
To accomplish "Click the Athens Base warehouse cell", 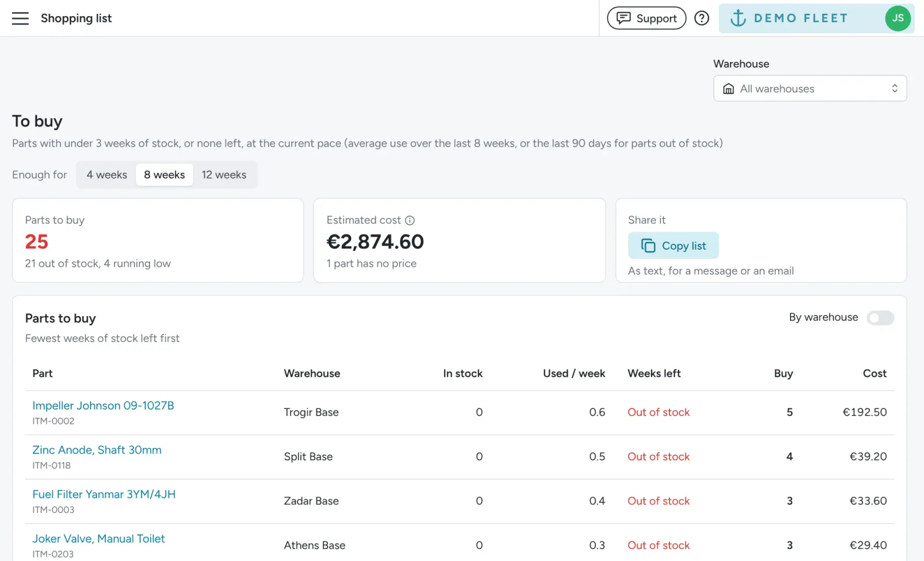I will 315,545.
